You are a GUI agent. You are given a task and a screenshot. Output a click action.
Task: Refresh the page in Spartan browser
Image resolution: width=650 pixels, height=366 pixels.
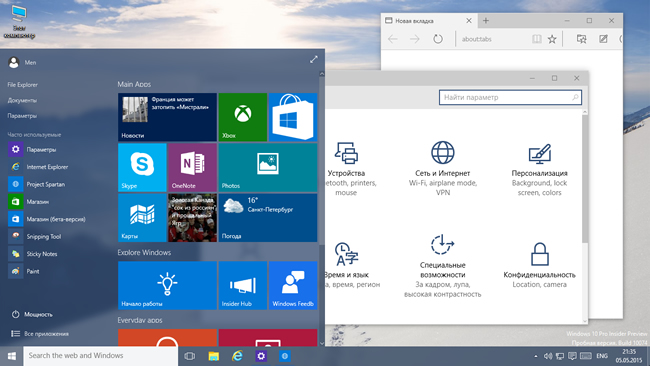(438, 39)
